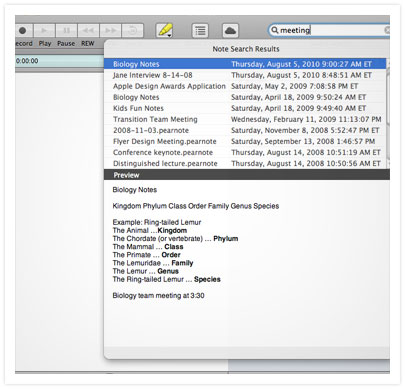Select Apple Design Awards Application result
The image size is (405, 389).
click(x=245, y=86)
